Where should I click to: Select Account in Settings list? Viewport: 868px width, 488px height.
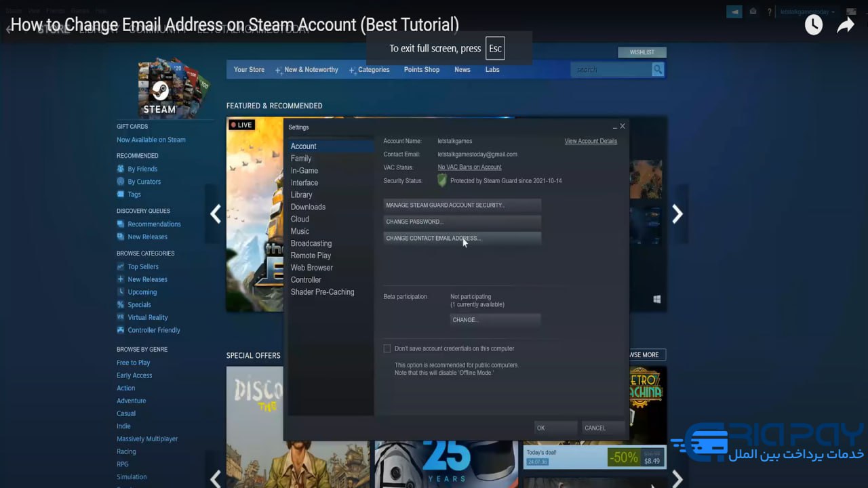(x=331, y=146)
